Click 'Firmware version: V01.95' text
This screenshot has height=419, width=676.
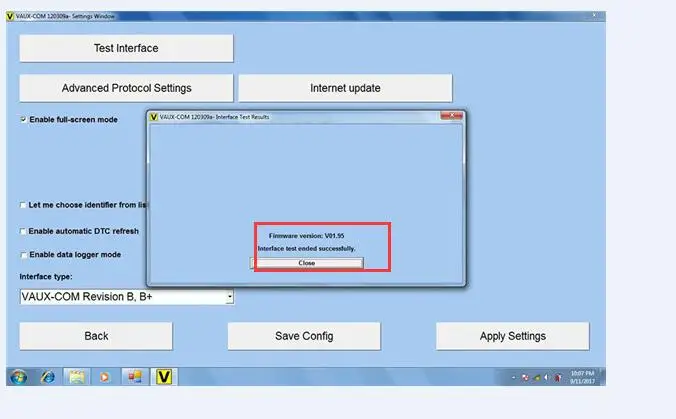(307, 236)
